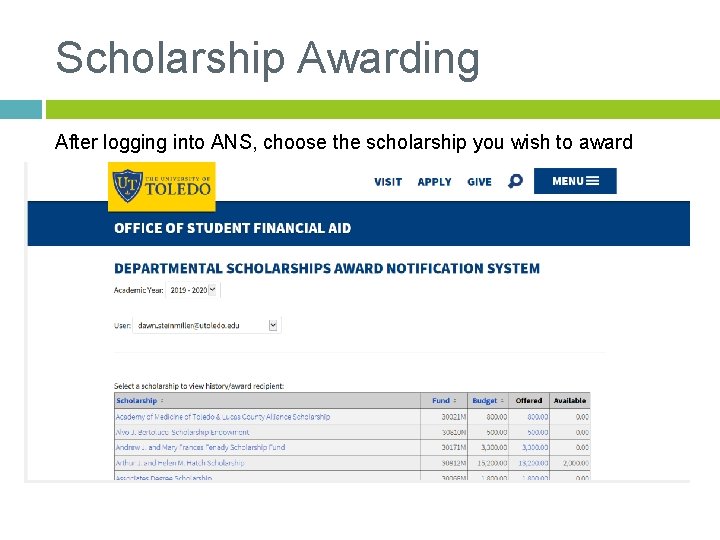Open the Helen M. Hatch Scholarship link
Image resolution: width=720 pixels, height=540 pixels.
(x=180, y=463)
